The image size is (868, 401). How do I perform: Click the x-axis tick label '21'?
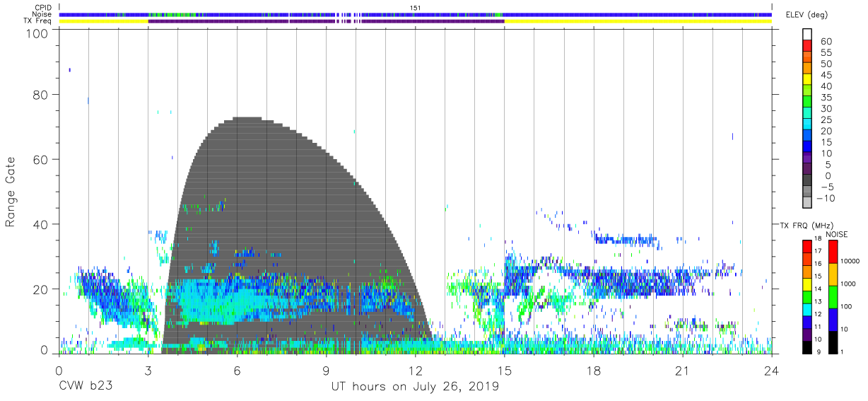683,370
